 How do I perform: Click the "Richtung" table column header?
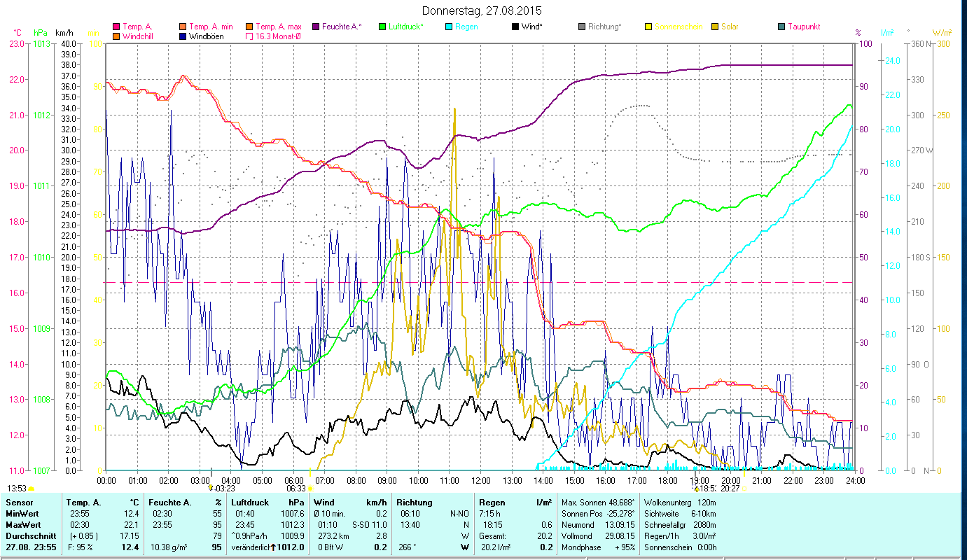[415, 503]
